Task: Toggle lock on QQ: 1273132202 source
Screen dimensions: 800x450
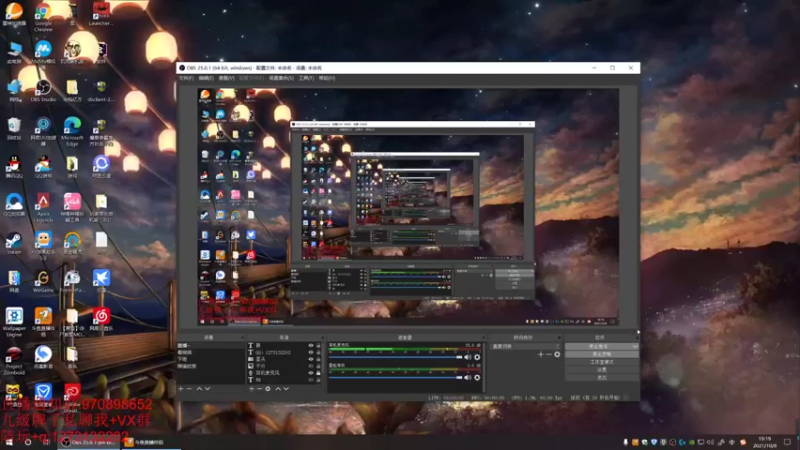Action: coord(318,352)
